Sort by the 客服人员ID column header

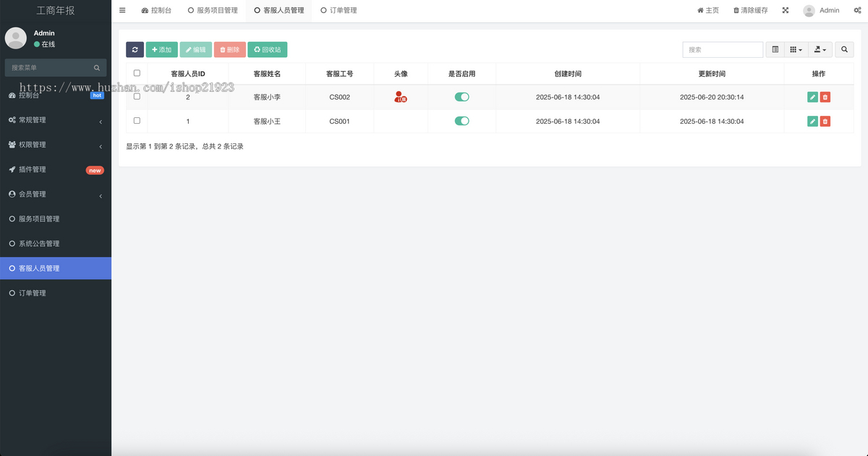(188, 74)
